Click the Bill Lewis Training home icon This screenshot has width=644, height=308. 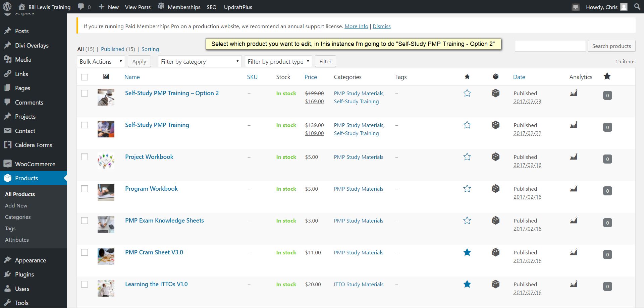coord(22,7)
